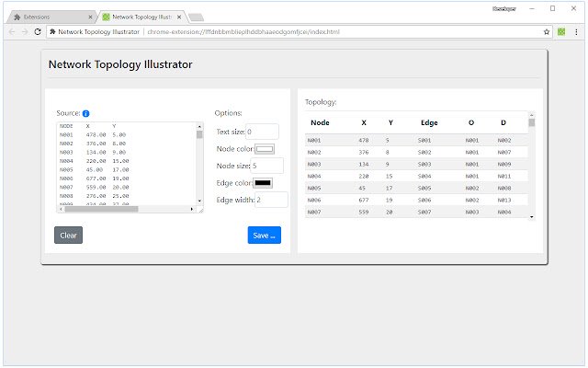Click the S007 edge cell
The image size is (588, 368).
click(x=424, y=213)
